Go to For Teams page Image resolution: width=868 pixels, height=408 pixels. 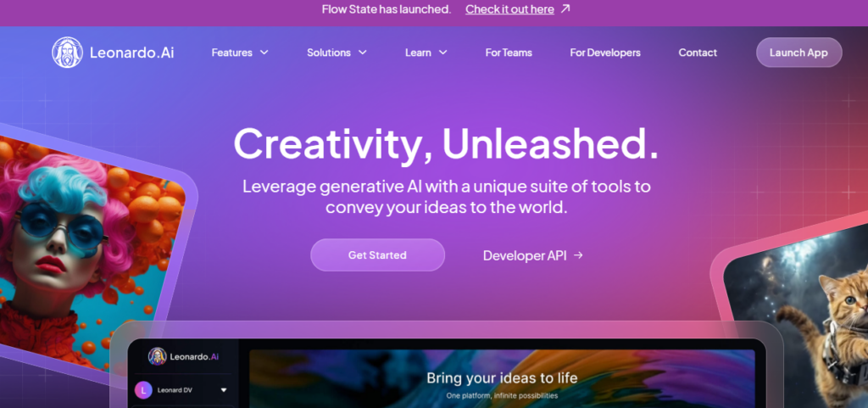(x=509, y=53)
